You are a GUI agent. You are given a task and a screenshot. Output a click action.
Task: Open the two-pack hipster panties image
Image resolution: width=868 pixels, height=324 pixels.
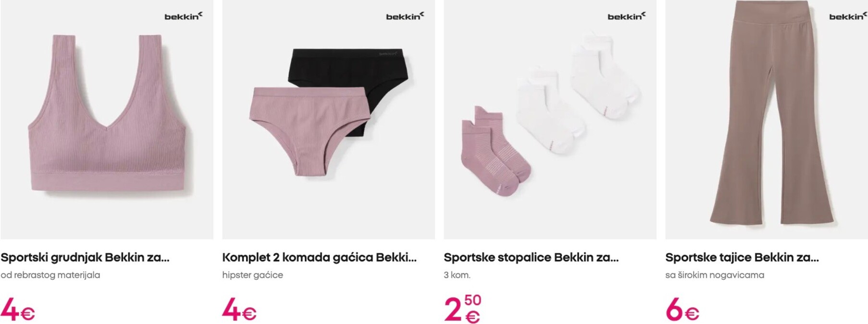[328, 120]
